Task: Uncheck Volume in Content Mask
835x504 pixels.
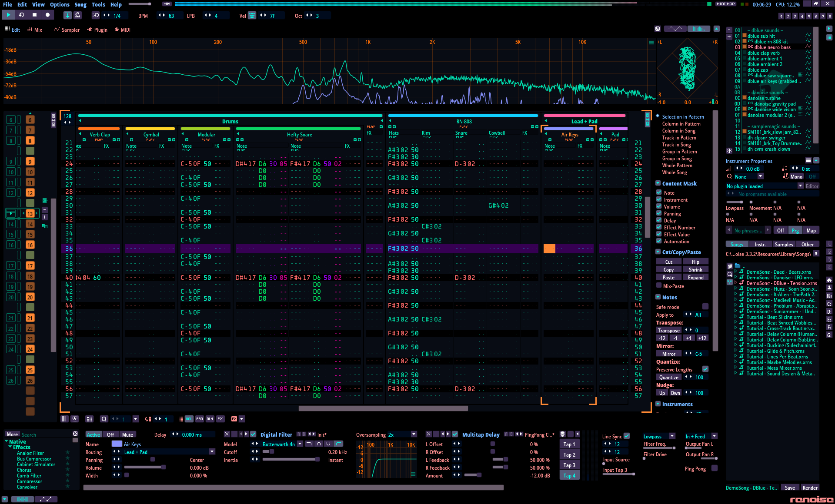Action: (659, 206)
